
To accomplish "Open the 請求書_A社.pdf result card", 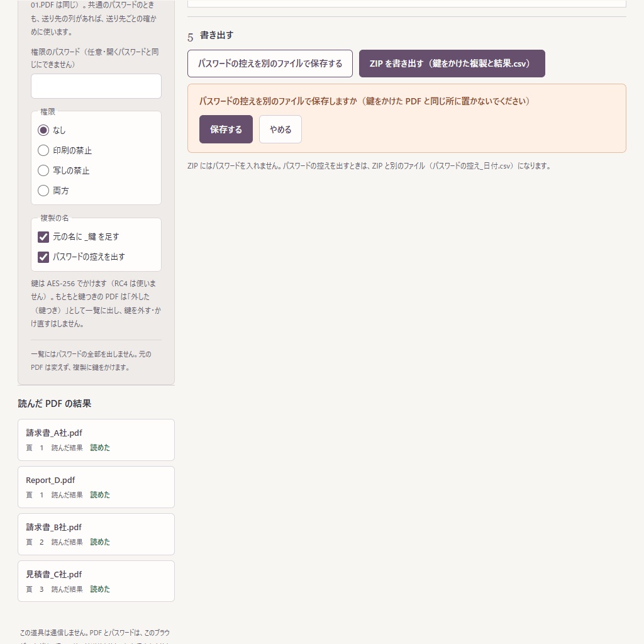I will [x=96, y=440].
